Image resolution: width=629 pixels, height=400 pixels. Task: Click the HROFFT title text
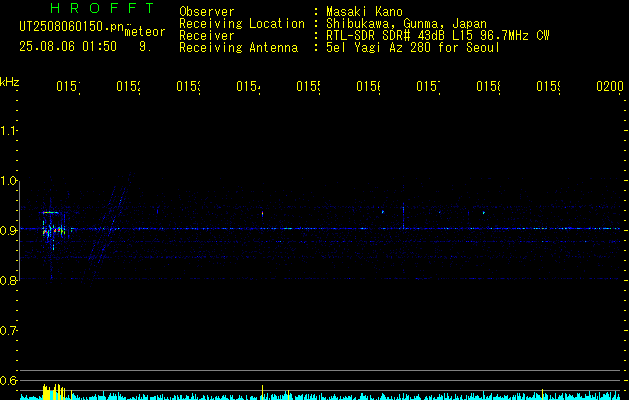tap(103, 8)
